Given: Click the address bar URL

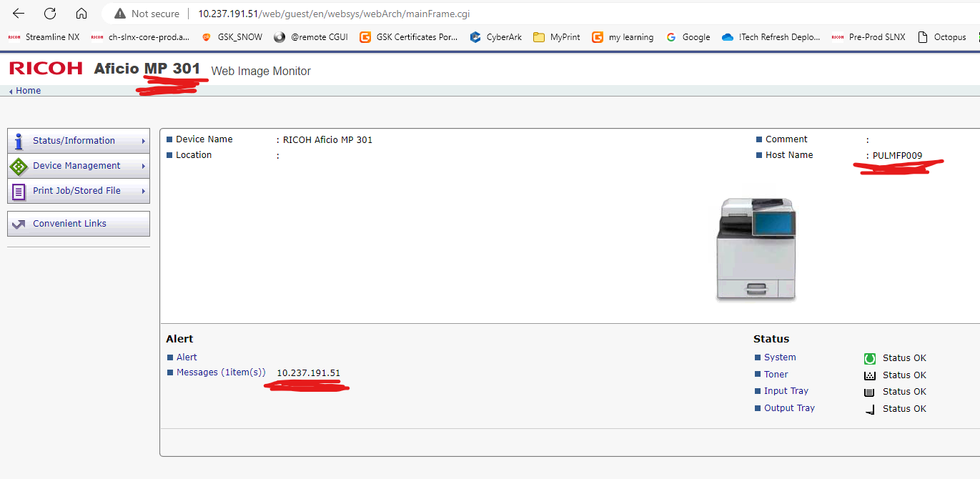Looking at the screenshot, I should [334, 14].
